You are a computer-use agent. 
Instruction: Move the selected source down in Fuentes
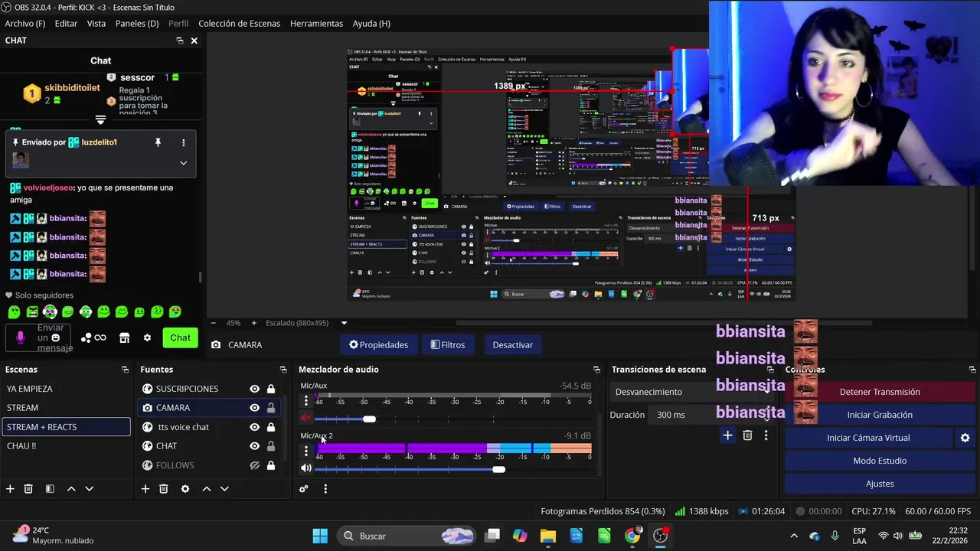[224, 489]
